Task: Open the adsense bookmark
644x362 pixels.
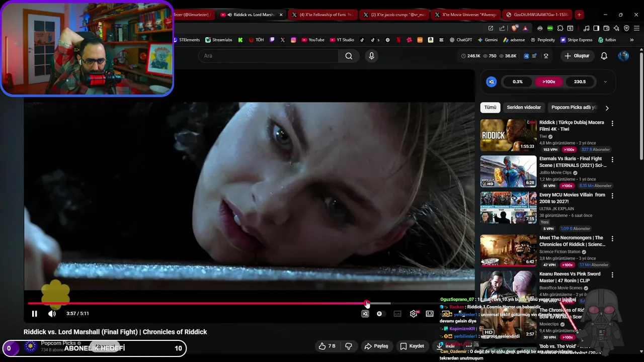Action: click(514, 40)
